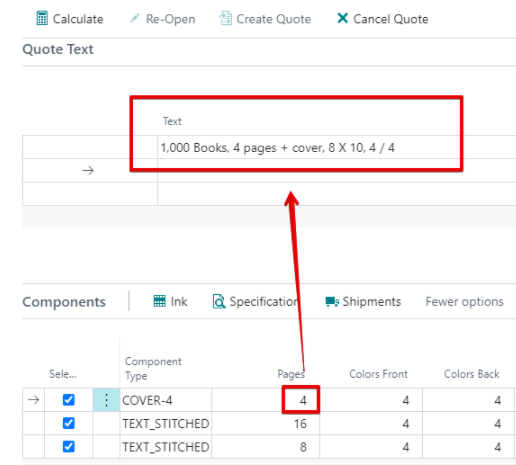Collapse the Quote Text section heading
This screenshot has height=465, width=516.
58,49
